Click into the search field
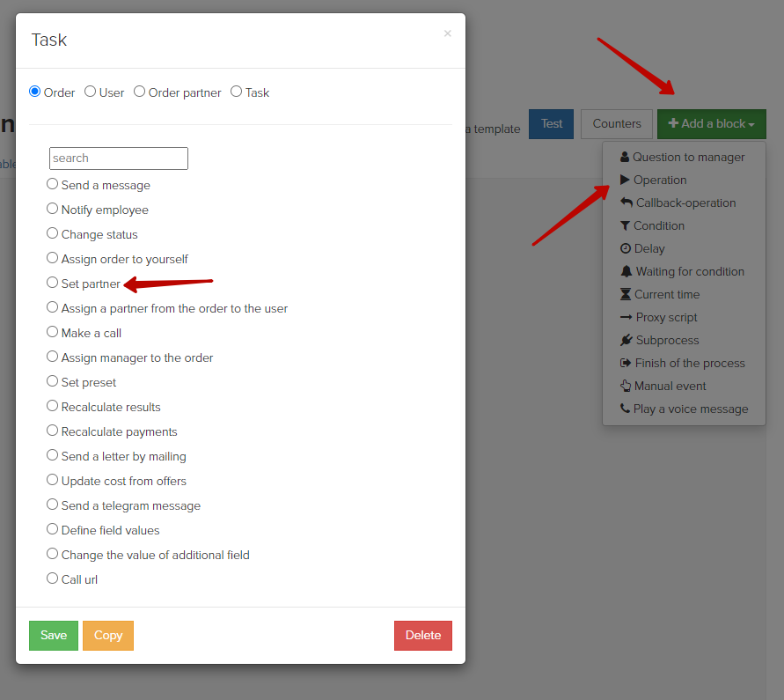The image size is (784, 700). [x=119, y=158]
